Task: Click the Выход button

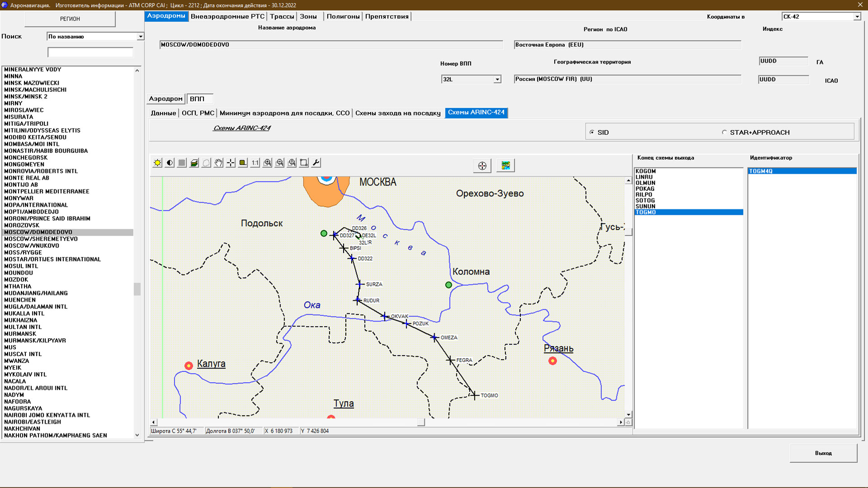Action: 823,453
